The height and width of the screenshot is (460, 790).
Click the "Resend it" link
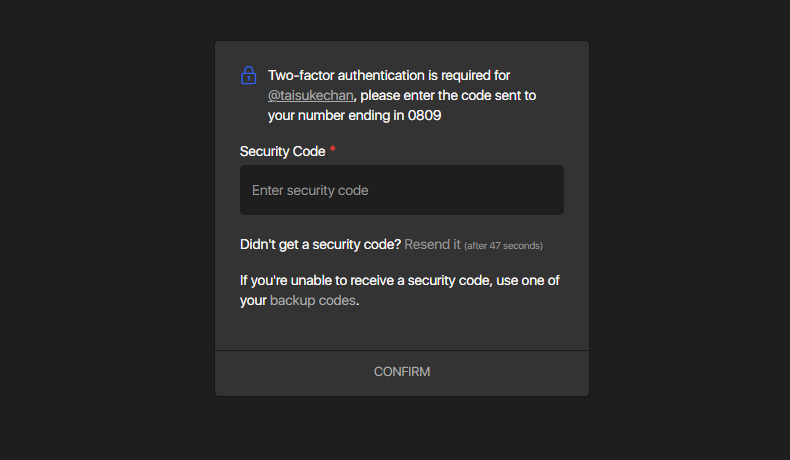point(432,244)
